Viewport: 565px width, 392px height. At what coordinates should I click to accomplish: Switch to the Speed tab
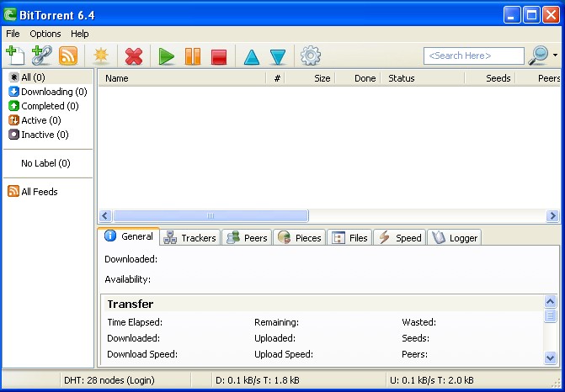(x=400, y=237)
